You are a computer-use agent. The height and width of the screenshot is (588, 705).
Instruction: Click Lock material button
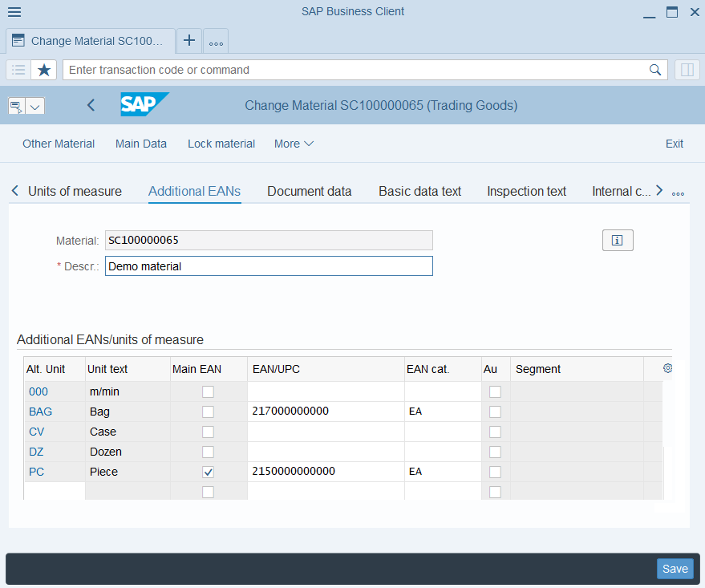coord(221,144)
